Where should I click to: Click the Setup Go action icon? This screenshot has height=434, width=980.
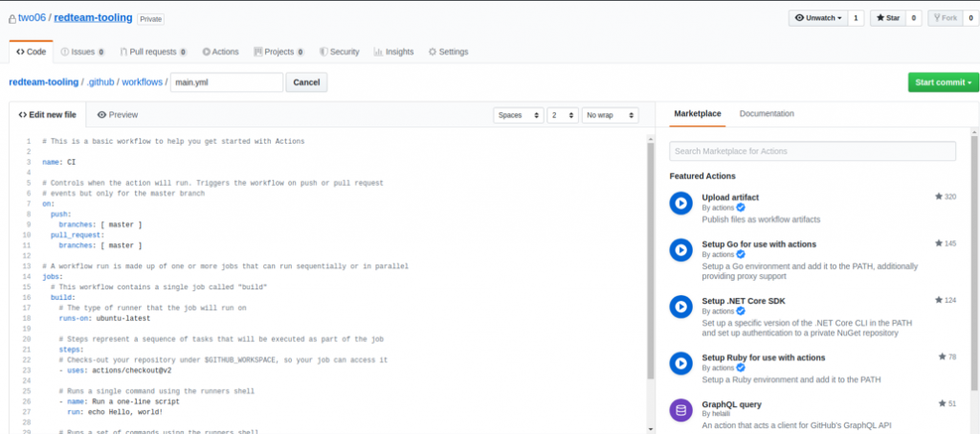coord(681,249)
